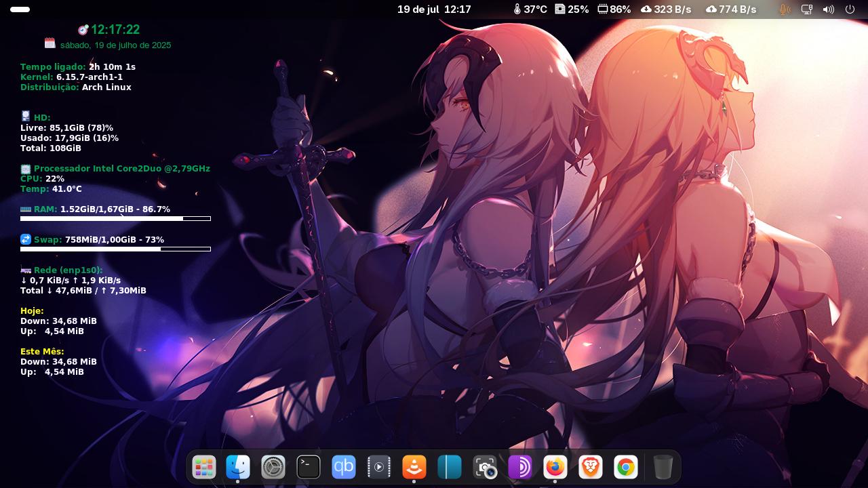Image resolution: width=868 pixels, height=488 pixels.
Task: Click the 'Livre: 85,1GiB (78)%' line
Action: click(x=66, y=128)
